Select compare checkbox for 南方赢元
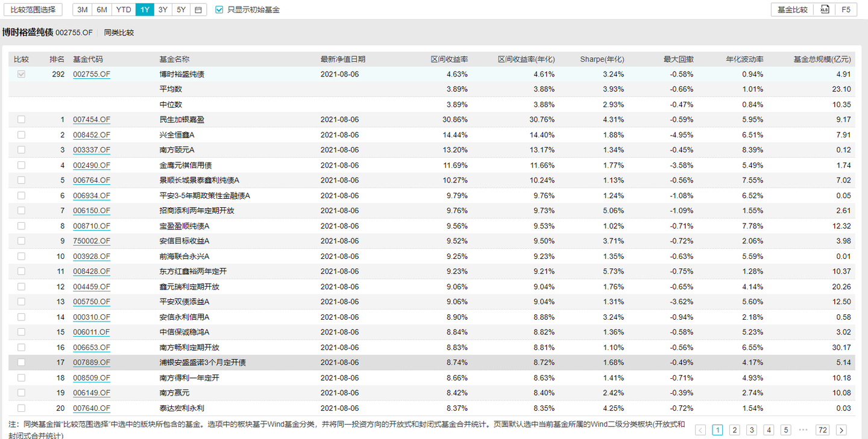Viewport: 868px width, 439px height. [x=22, y=393]
